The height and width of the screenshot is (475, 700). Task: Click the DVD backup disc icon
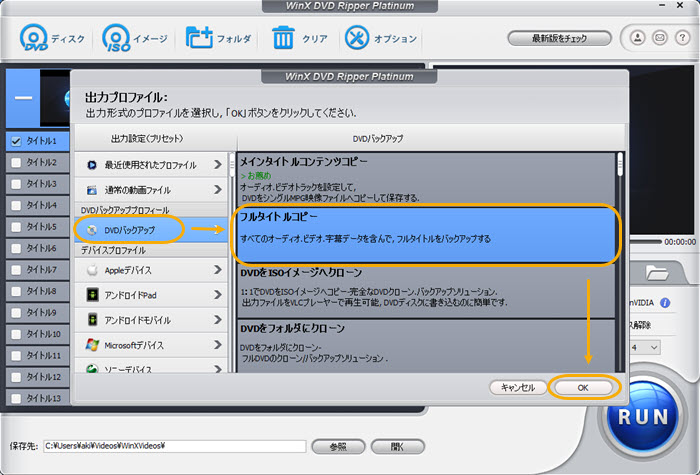(92, 230)
